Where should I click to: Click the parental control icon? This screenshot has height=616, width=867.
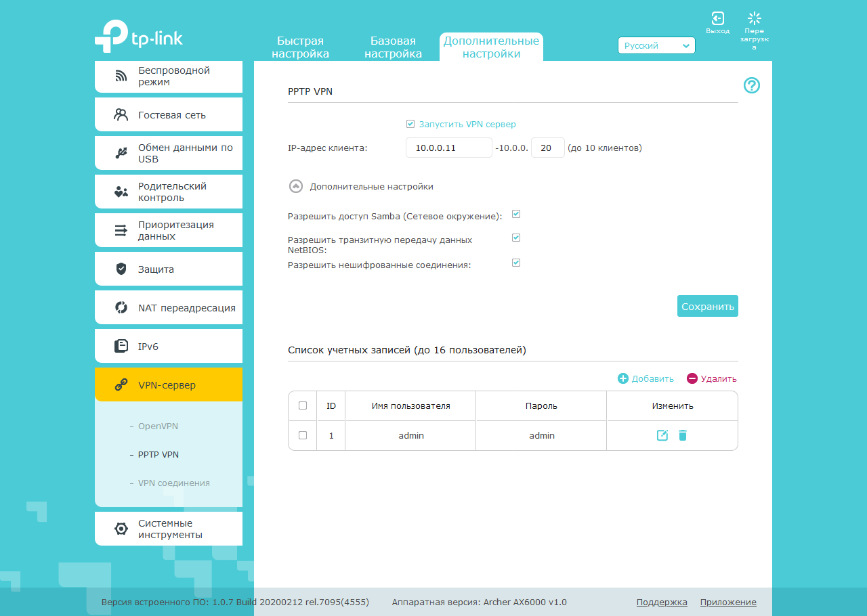121,192
